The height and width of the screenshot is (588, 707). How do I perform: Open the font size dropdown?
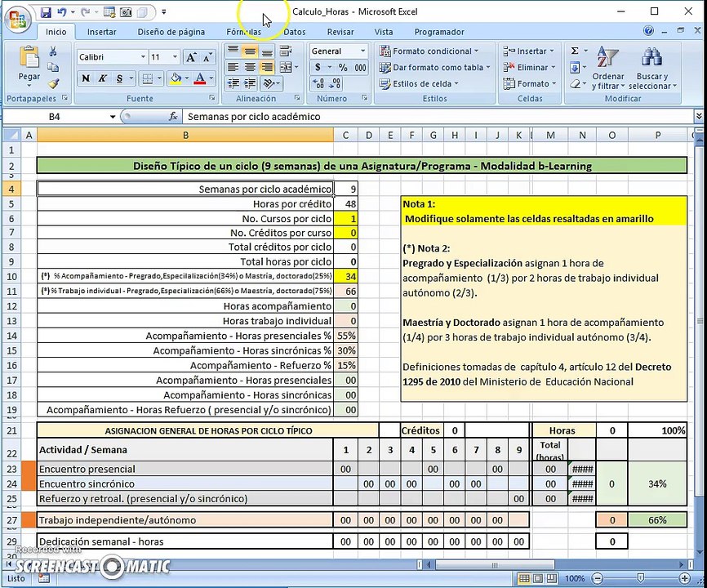click(175, 57)
